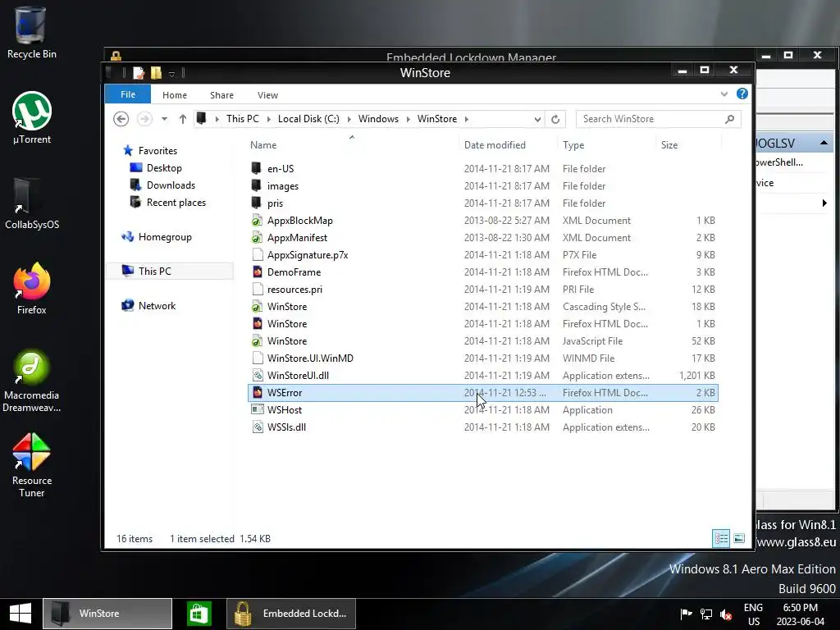
Task: Customize Quick Access Toolbar dropdown
Action: click(172, 73)
